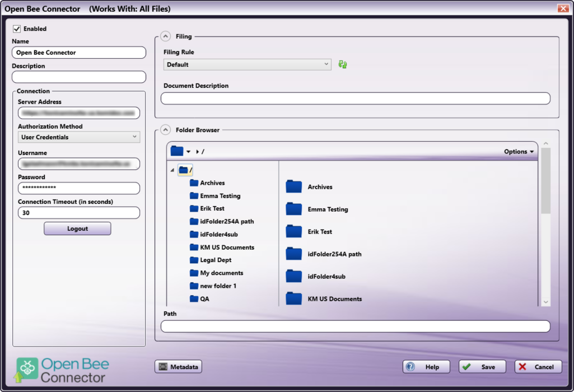Screen dimensions: 574x392
Task: Open the Options menu in folder browser
Action: 519,151
